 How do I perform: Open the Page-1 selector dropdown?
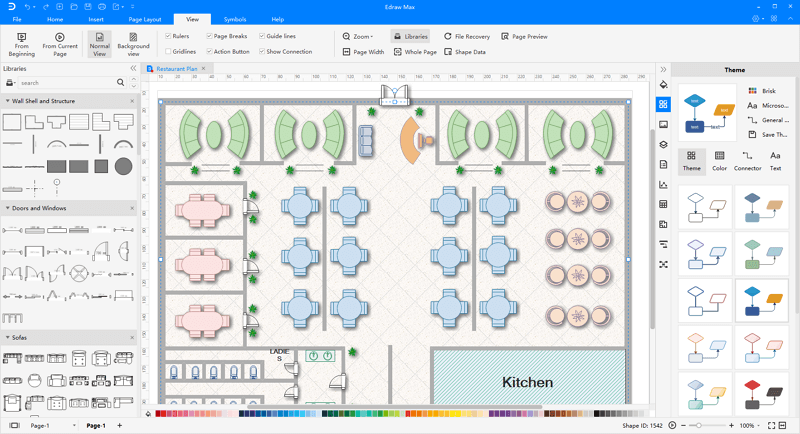point(74,425)
